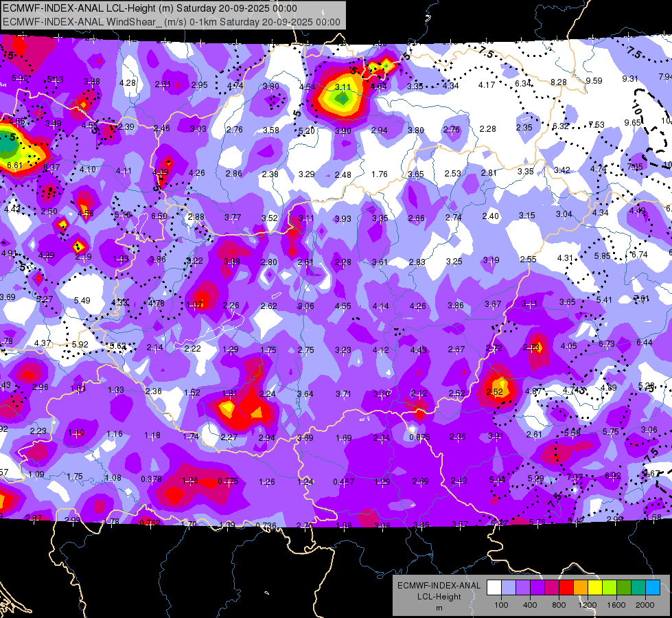Click the grid value 0.378
672x618 pixels.
point(151,479)
